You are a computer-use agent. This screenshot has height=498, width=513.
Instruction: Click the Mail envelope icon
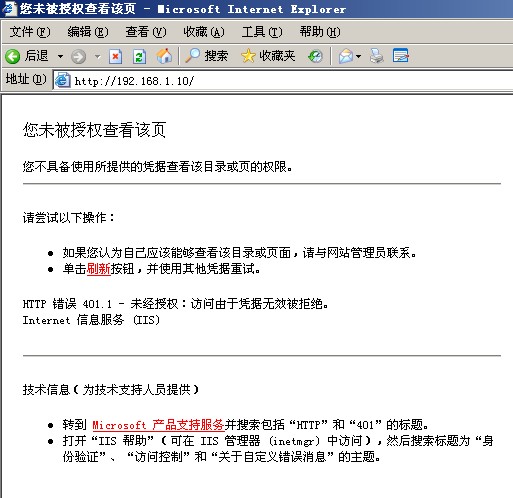pyautogui.click(x=346, y=56)
